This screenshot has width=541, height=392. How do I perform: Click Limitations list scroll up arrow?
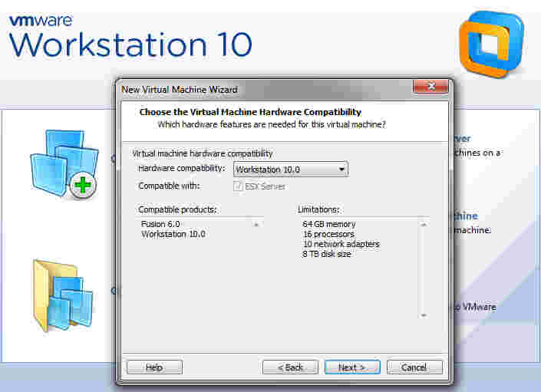click(424, 225)
